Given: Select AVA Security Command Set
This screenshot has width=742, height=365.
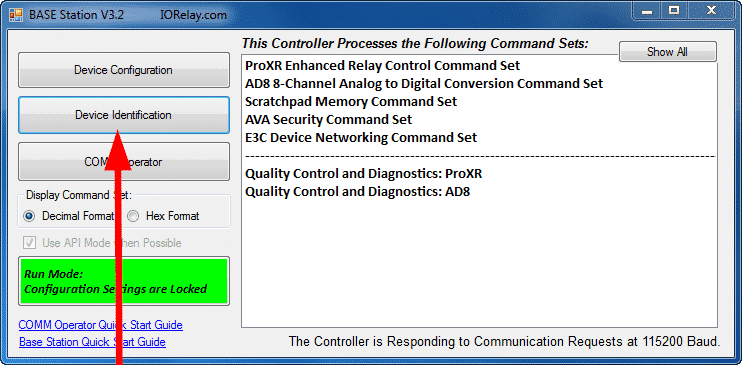Looking at the screenshot, I should click(x=328, y=119).
